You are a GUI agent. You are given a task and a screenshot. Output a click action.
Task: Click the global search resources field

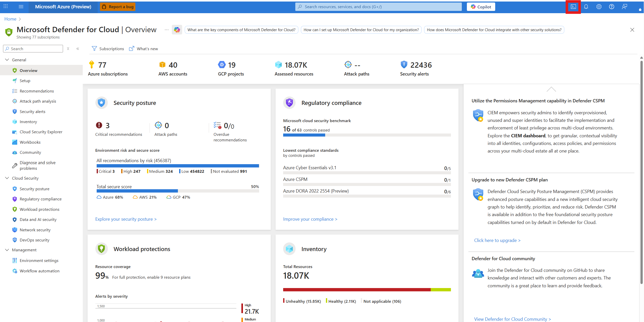coord(378,7)
